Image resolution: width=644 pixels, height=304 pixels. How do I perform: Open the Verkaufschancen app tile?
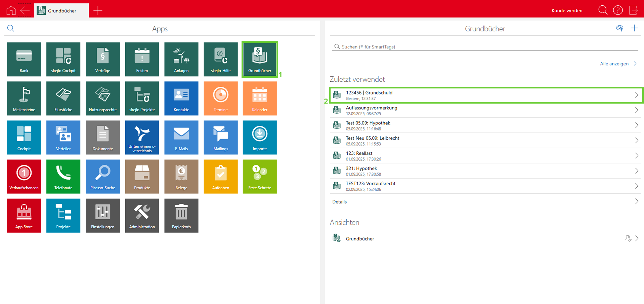tap(24, 176)
